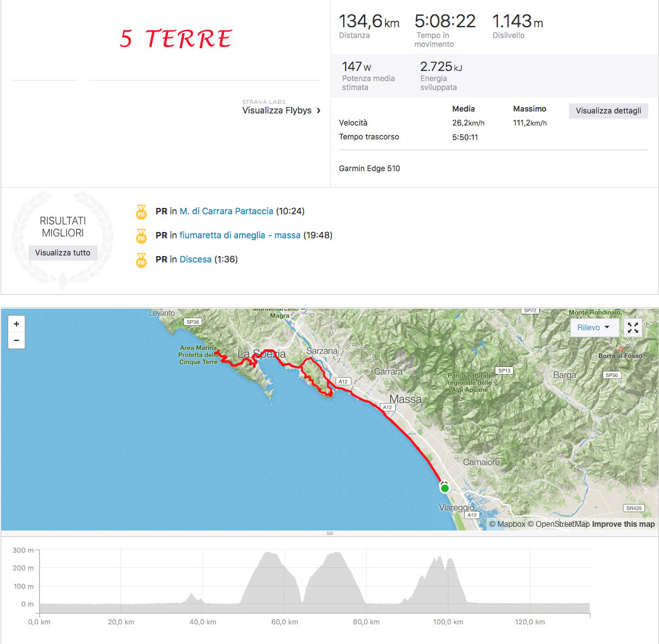Click the Visualizza dettagli button
Image resolution: width=659 pixels, height=644 pixels.
[x=608, y=111]
